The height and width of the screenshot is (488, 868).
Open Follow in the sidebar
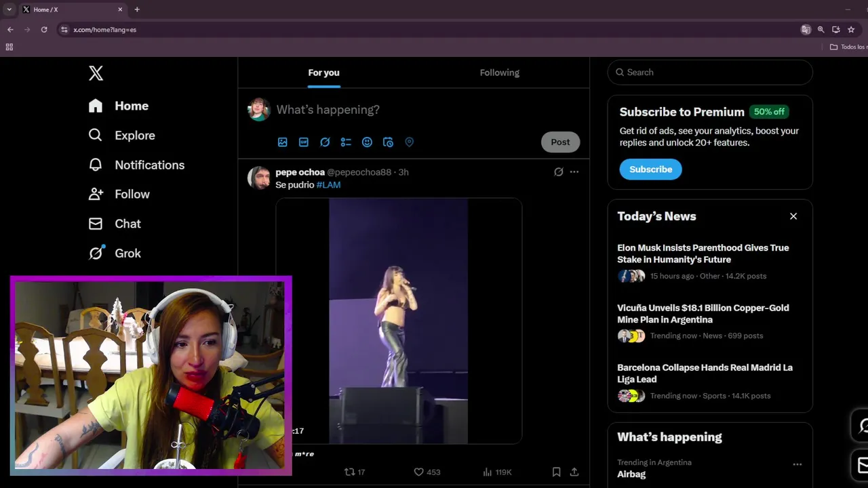pyautogui.click(x=119, y=195)
